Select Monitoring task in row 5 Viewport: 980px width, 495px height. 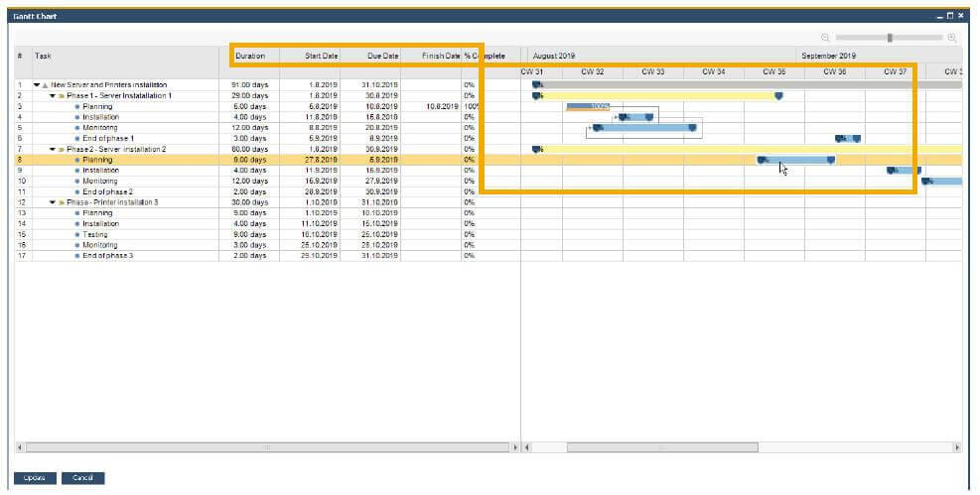click(100, 128)
